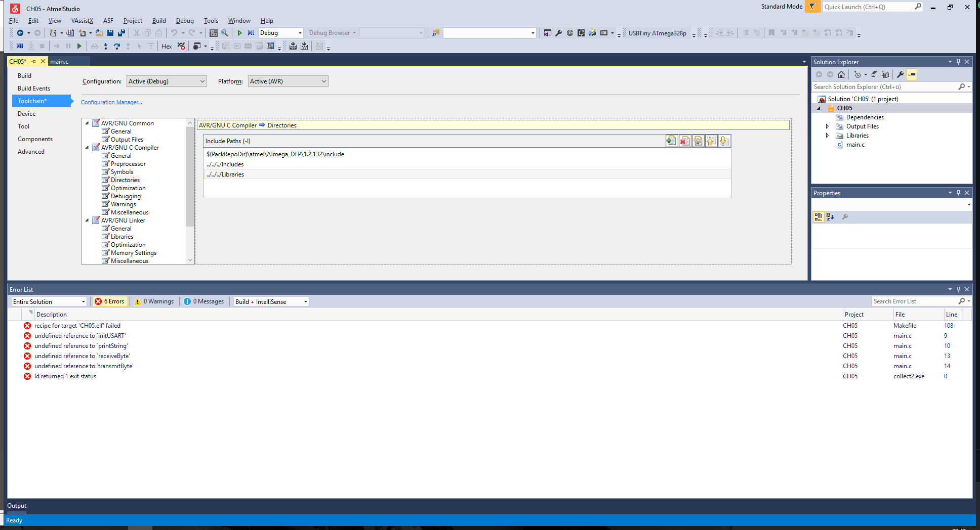Click Start Debugging and Break icon
This screenshot has height=530, width=980.
pyautogui.click(x=251, y=33)
